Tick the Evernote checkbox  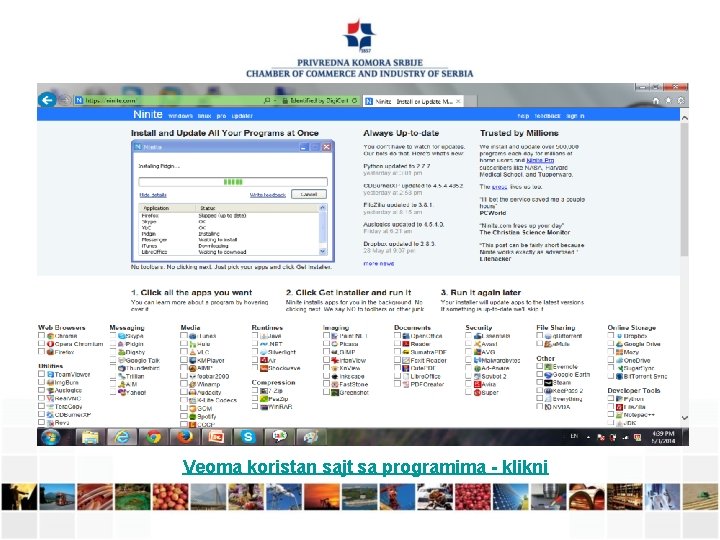click(x=540, y=366)
